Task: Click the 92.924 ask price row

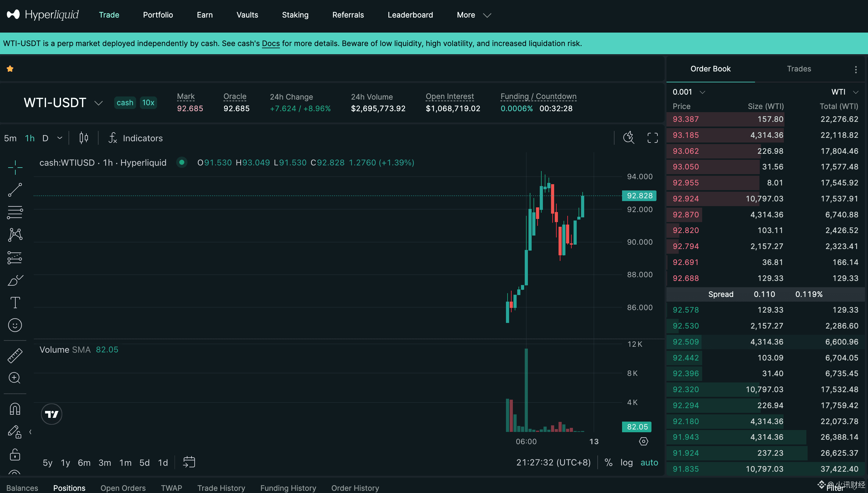Action: [x=685, y=198]
